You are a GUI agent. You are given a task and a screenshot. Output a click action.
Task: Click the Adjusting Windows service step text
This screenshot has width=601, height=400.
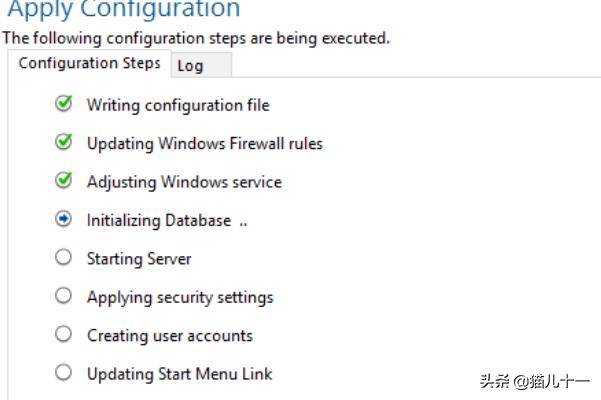(x=184, y=182)
